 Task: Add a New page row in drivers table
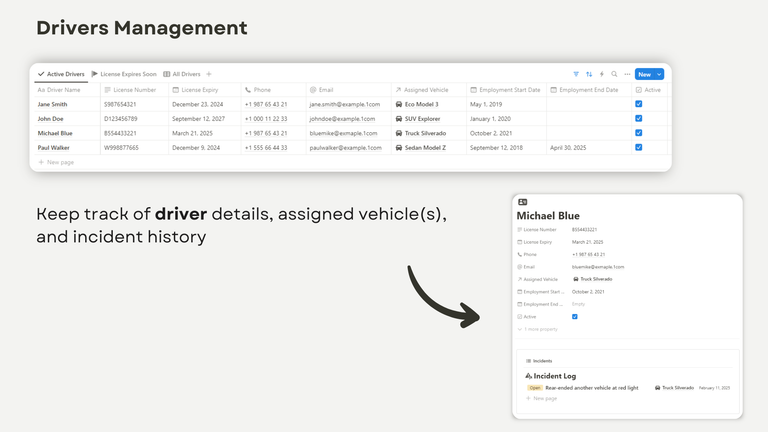[56, 162]
